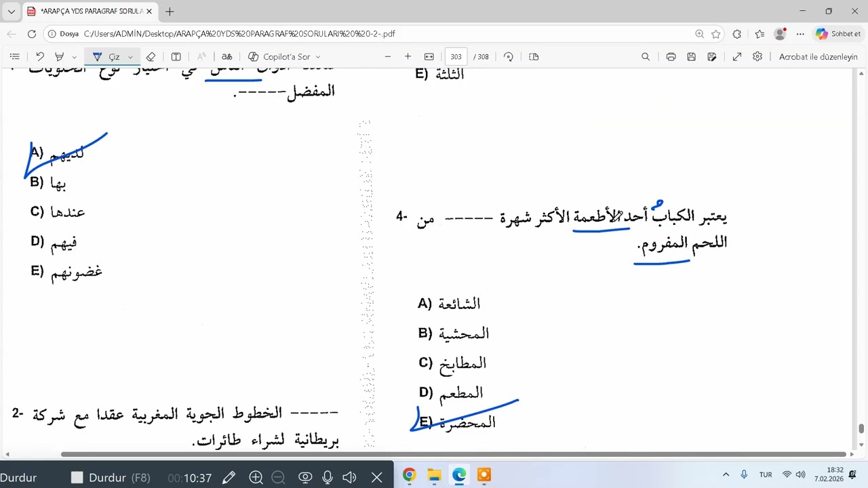Click the browser back arrow
868x488 pixels.
tap(12, 34)
